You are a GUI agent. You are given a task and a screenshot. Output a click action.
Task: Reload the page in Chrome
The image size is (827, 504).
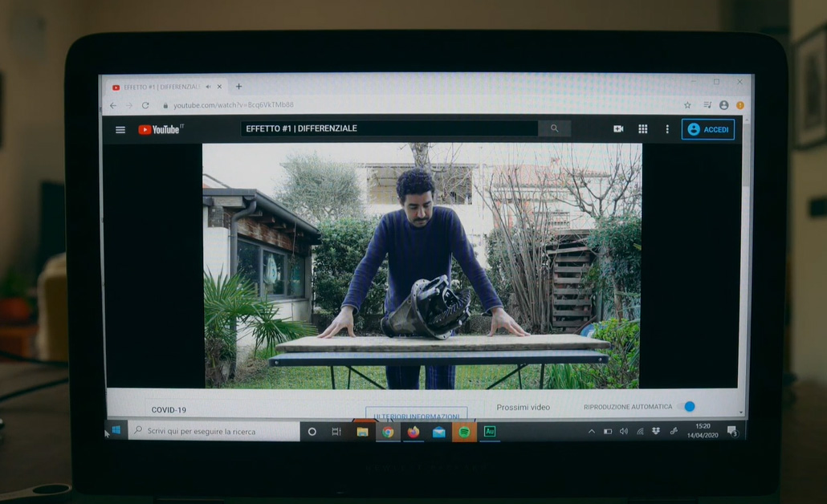145,105
